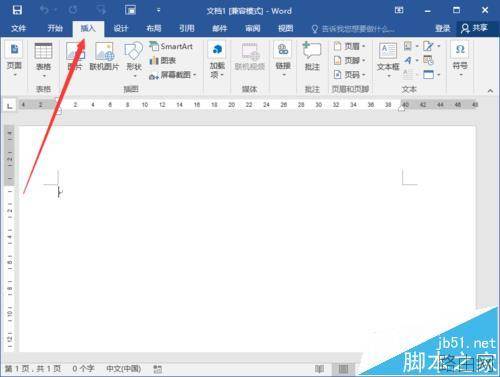Open the 文件 menu tab
The height and width of the screenshot is (377, 500).
18,28
